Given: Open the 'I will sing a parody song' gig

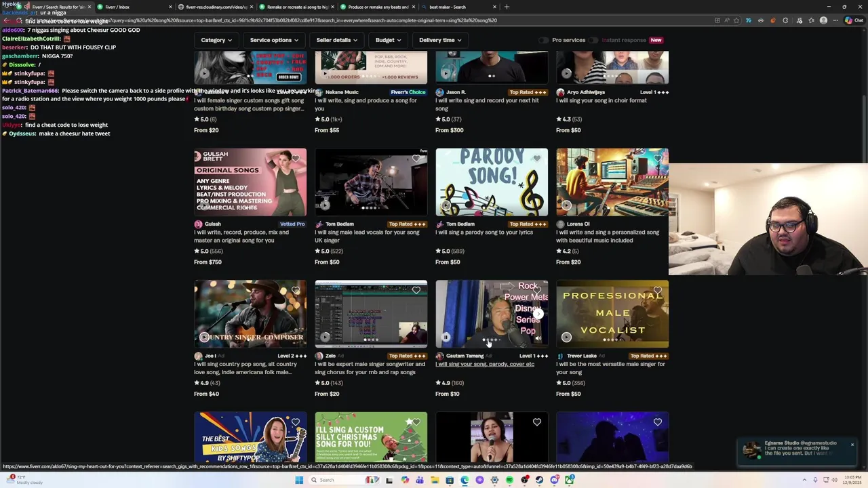Looking at the screenshot, I should (x=484, y=232).
